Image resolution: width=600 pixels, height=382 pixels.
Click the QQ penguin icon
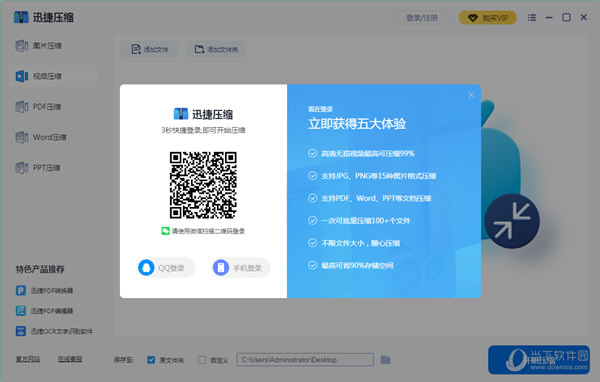146,268
